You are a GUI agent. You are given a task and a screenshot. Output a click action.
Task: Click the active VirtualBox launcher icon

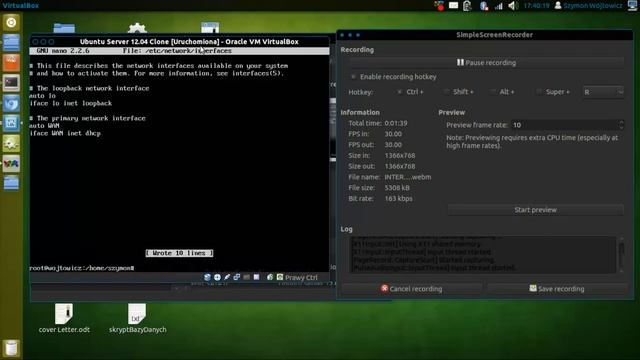coord(11,123)
